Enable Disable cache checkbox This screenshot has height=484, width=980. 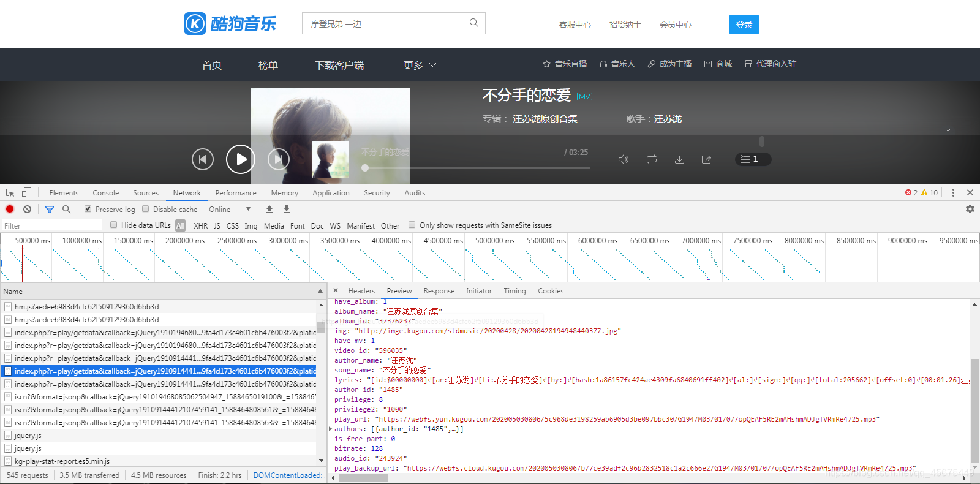pos(146,209)
